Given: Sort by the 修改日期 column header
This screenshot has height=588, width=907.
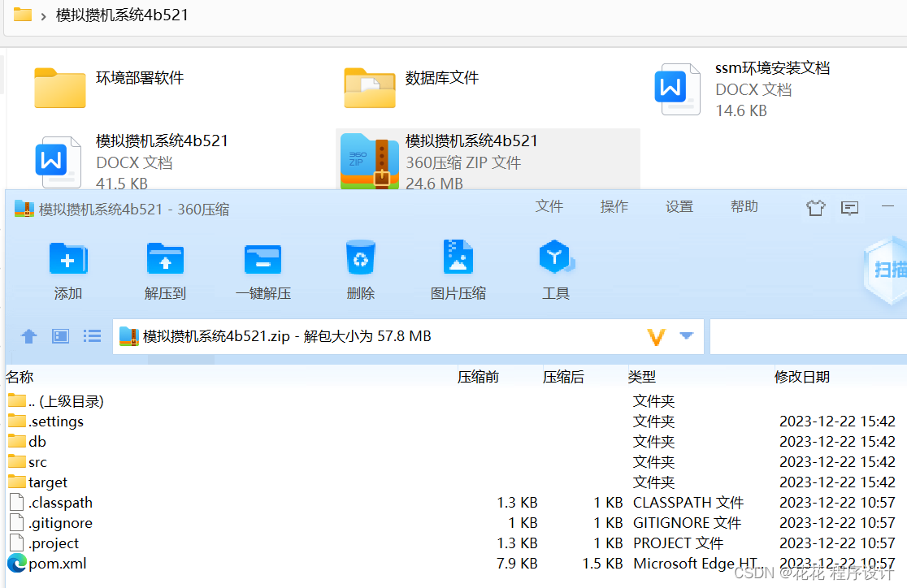Looking at the screenshot, I should pos(801,377).
